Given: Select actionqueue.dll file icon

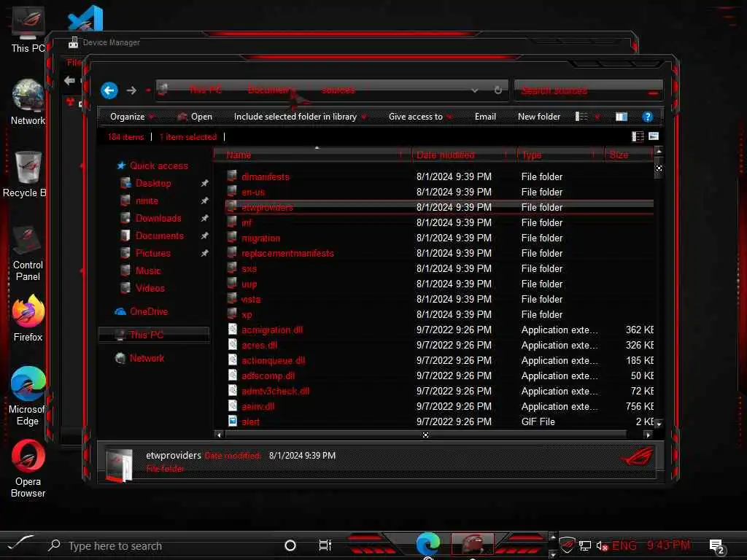Looking at the screenshot, I should (x=233, y=360).
